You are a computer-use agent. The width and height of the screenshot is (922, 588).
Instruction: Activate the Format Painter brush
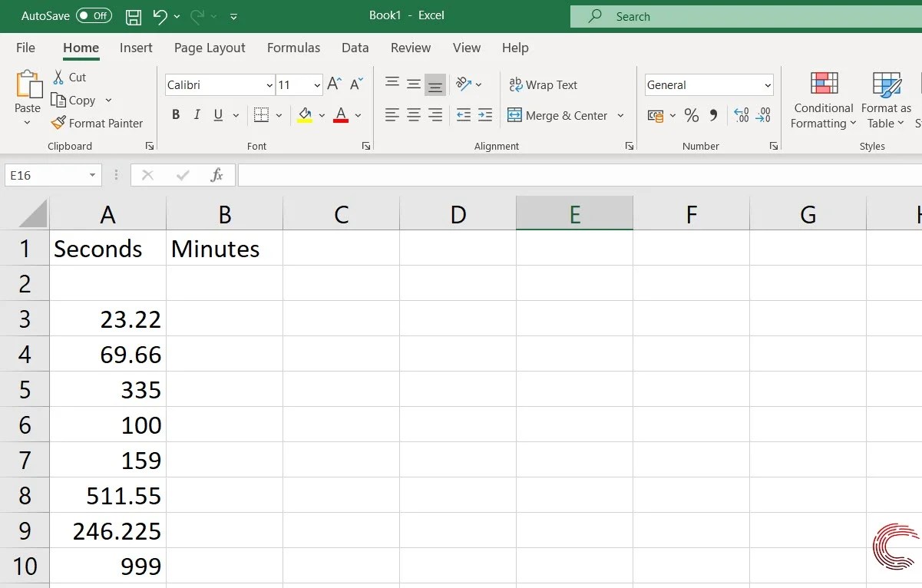point(97,123)
